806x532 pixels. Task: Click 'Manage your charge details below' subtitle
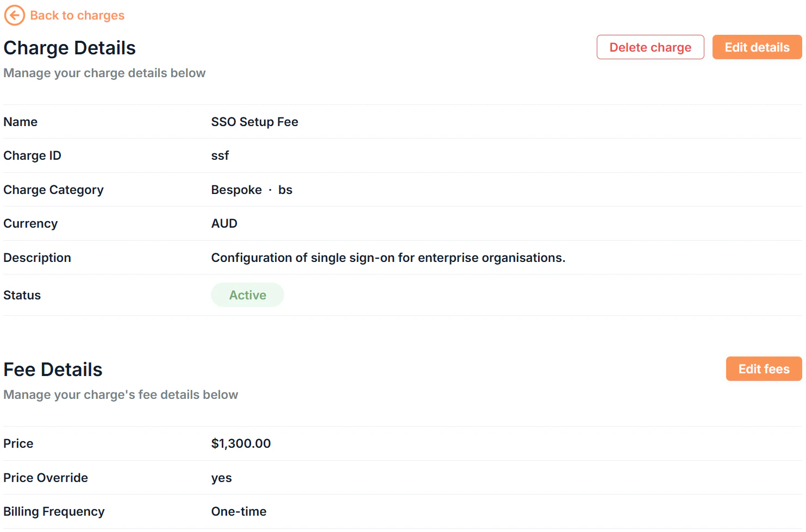click(x=104, y=73)
